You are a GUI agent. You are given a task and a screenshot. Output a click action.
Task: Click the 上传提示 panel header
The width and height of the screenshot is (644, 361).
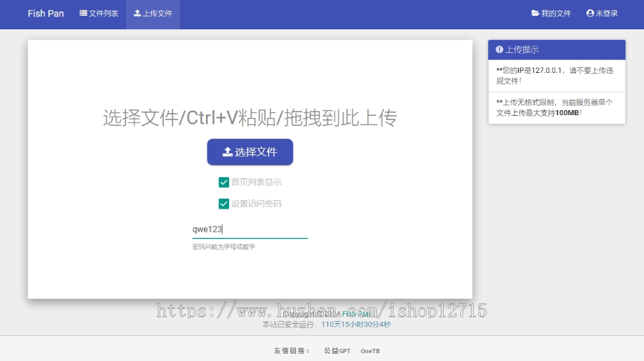tap(557, 49)
